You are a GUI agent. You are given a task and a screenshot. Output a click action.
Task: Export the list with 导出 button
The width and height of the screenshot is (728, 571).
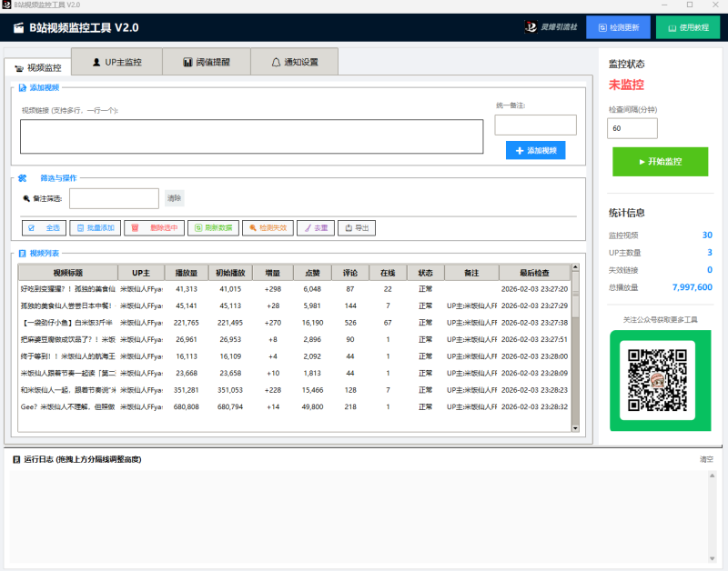pos(356,228)
